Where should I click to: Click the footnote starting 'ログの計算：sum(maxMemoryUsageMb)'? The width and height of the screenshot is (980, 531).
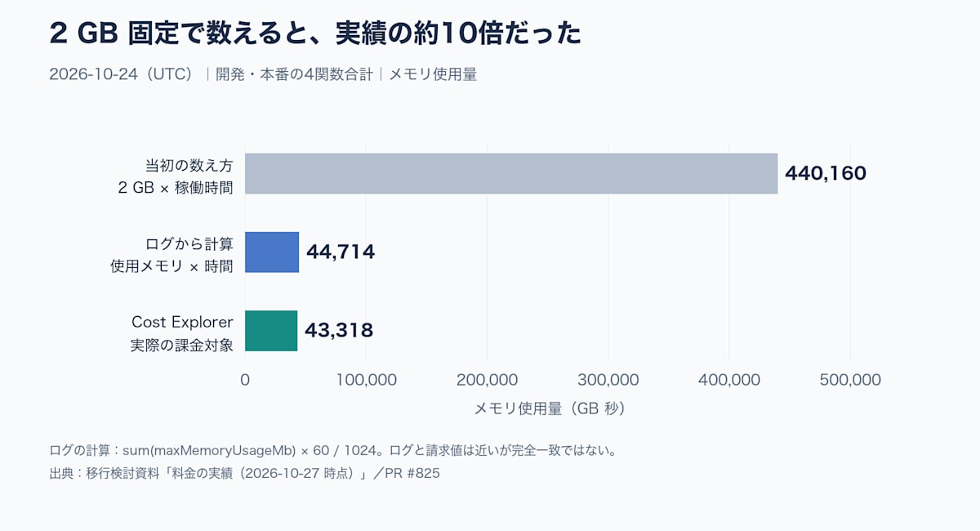click(x=332, y=450)
